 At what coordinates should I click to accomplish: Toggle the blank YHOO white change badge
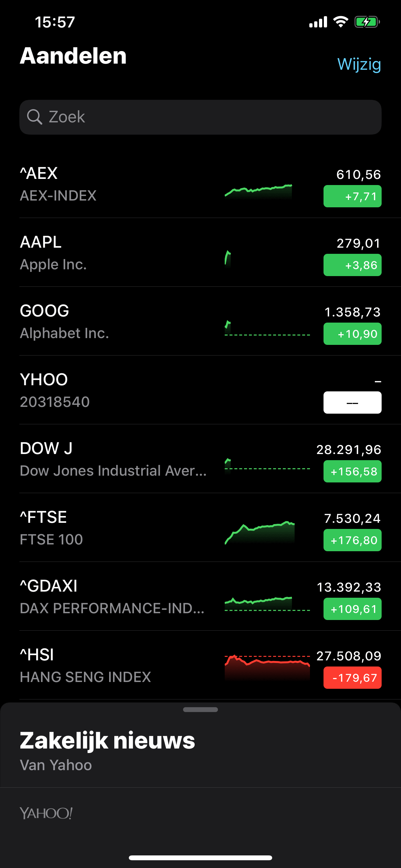353,402
